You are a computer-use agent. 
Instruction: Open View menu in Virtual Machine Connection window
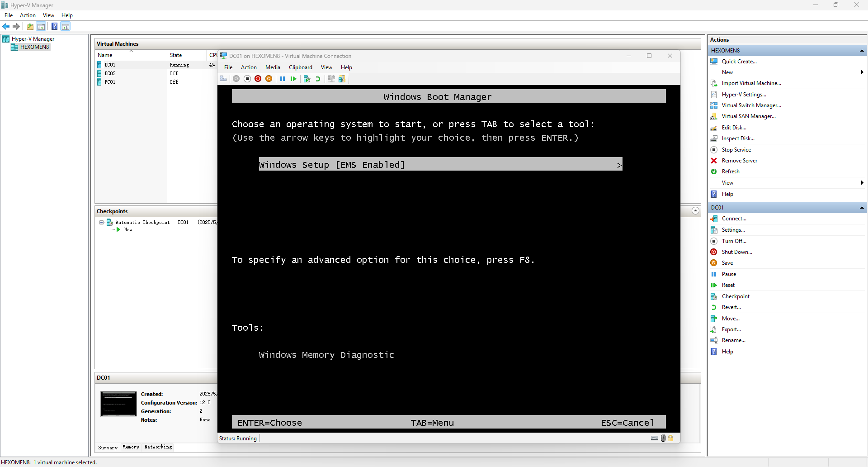pyautogui.click(x=326, y=67)
